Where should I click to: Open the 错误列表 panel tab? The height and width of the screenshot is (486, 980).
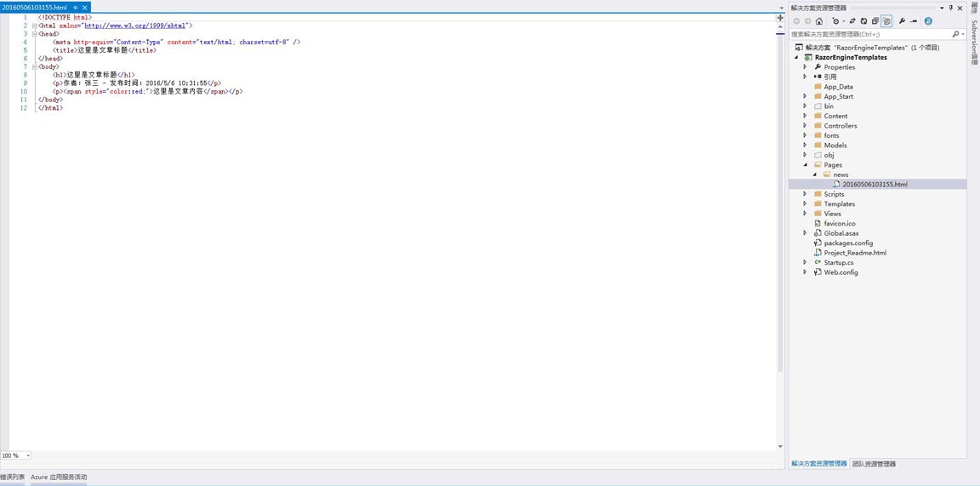click(12, 477)
